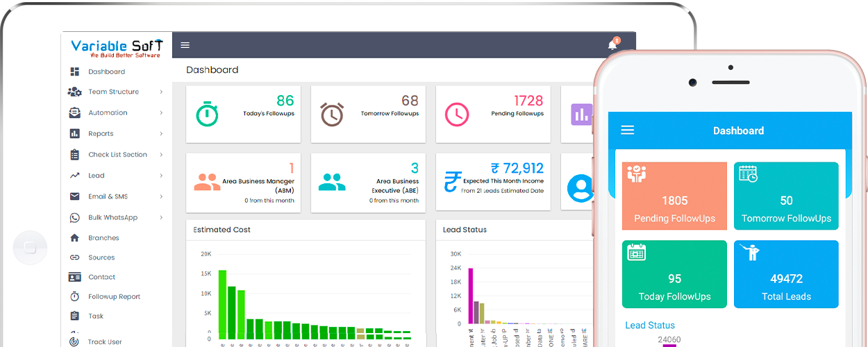The height and width of the screenshot is (347, 868).
Task: Click the Tomorrow Followups alarm clock icon
Action: point(332,114)
